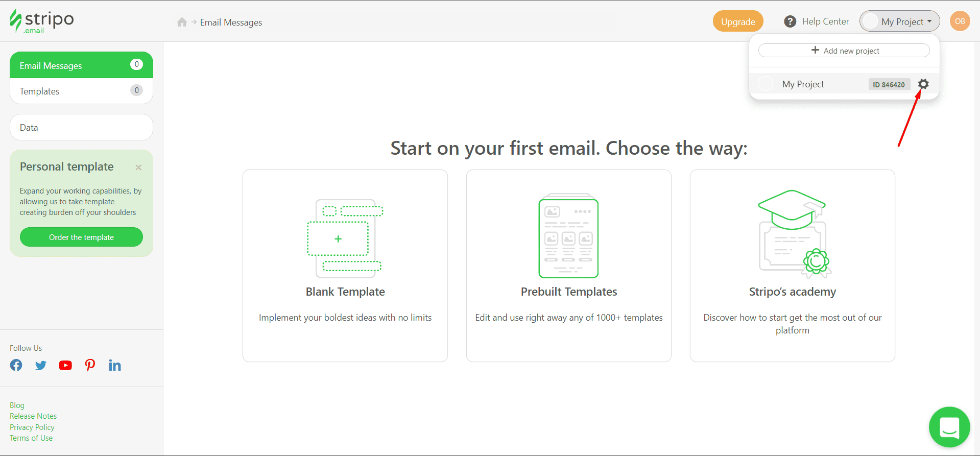Dismiss the Personal template banner
Image resolution: width=980 pixels, height=456 pixels.
tap(138, 167)
